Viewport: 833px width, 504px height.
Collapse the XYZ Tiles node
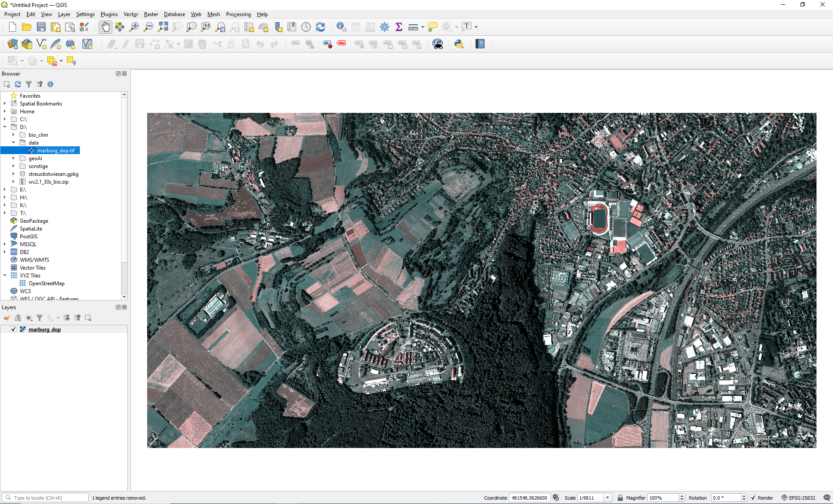coord(5,276)
